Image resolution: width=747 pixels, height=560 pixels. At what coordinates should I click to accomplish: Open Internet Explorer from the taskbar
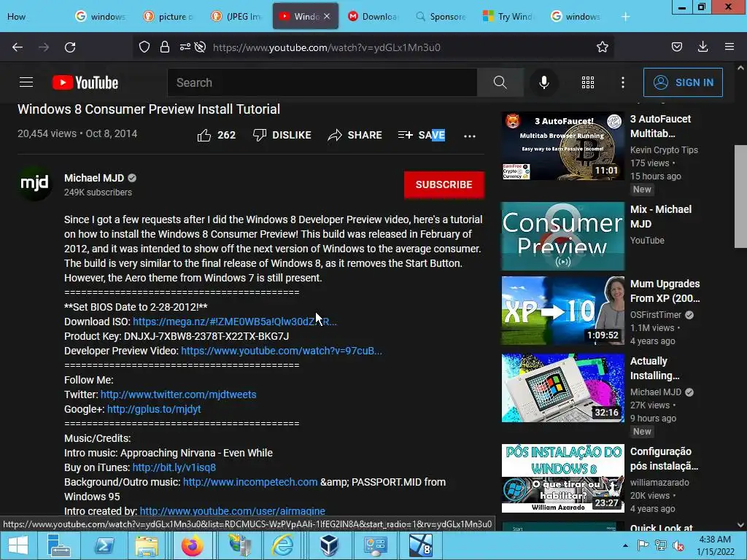pos(282,545)
